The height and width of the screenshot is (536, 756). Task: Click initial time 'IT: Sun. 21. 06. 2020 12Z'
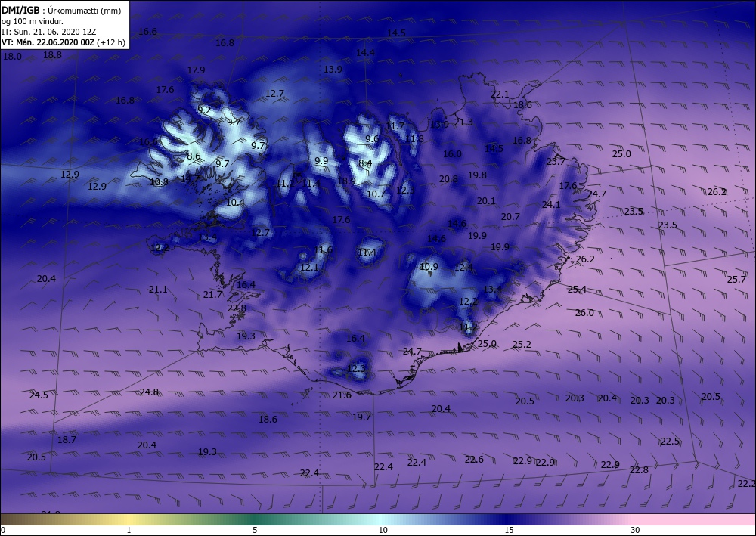(49, 32)
